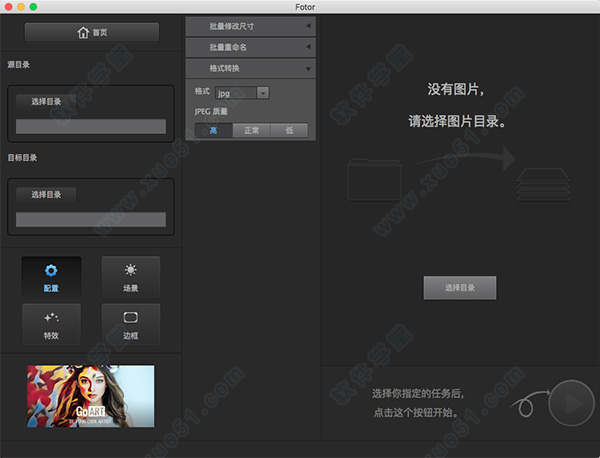Go to 首页 home button

pyautogui.click(x=92, y=33)
